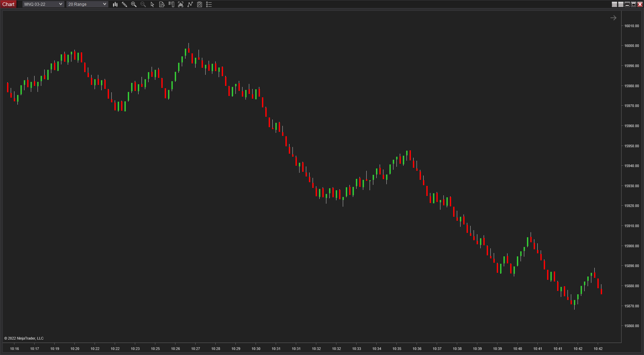This screenshot has width=644, height=355.
Task: Click the zoom out magnifier
Action: (143, 4)
